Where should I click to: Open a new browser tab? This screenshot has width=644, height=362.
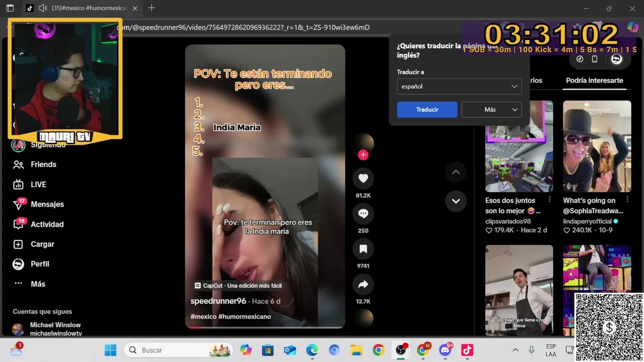(151, 8)
